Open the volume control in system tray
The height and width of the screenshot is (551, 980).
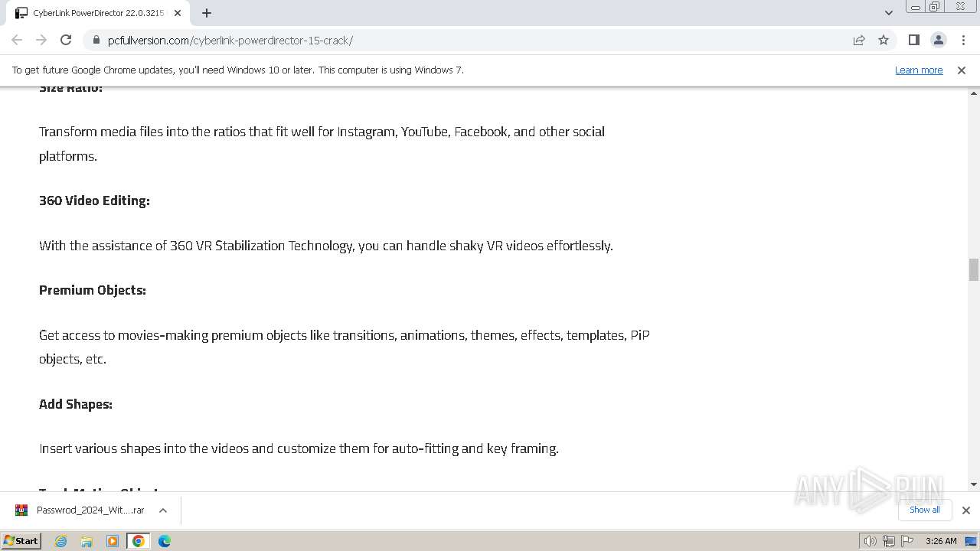(x=870, y=541)
